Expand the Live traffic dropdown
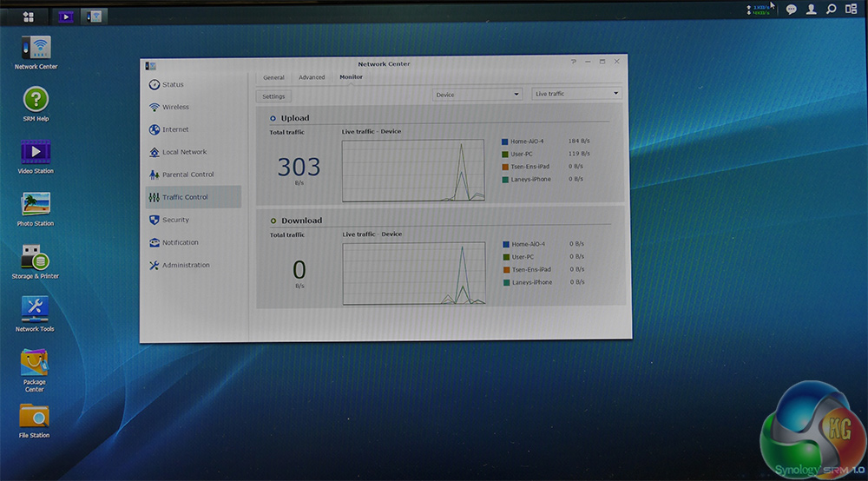 pyautogui.click(x=577, y=94)
